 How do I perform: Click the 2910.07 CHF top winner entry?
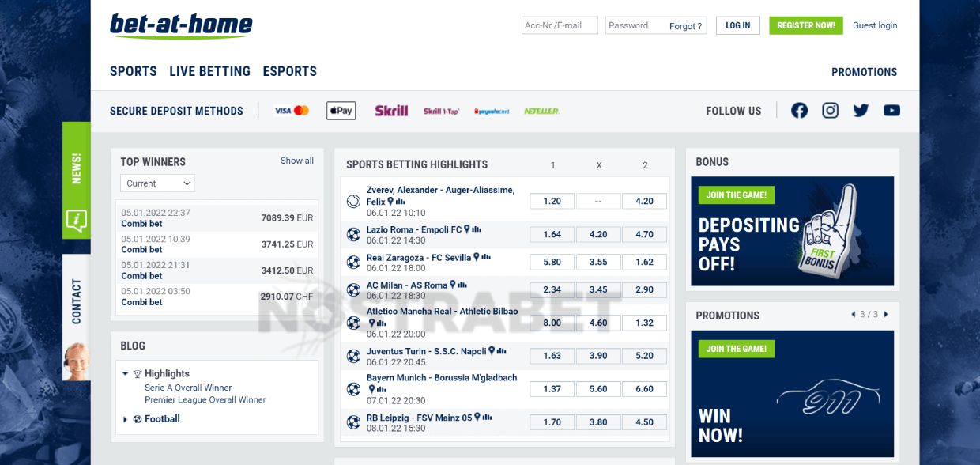coord(217,297)
